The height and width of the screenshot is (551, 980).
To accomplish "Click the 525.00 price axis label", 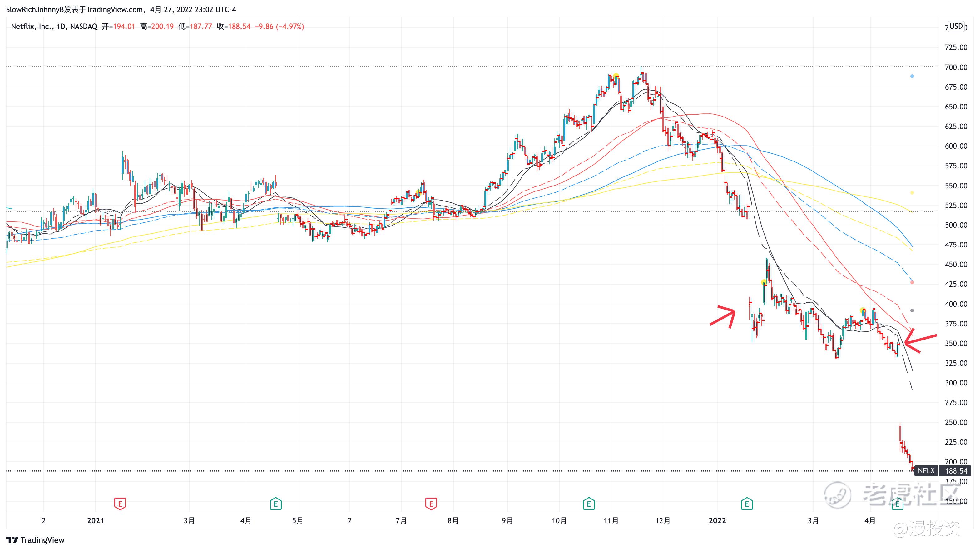I will point(956,206).
